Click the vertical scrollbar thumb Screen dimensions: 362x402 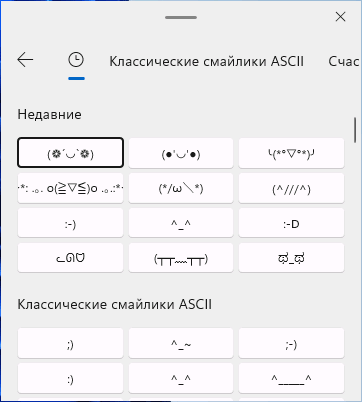(355, 130)
